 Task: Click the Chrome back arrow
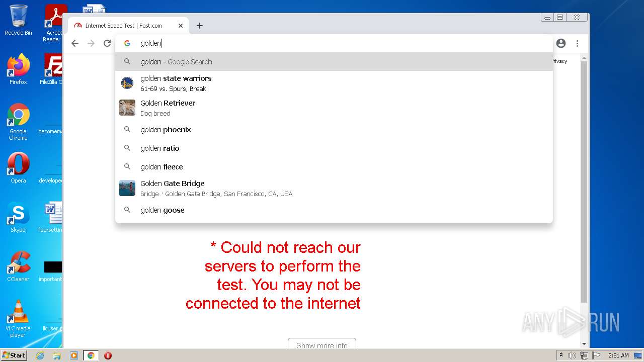click(75, 43)
